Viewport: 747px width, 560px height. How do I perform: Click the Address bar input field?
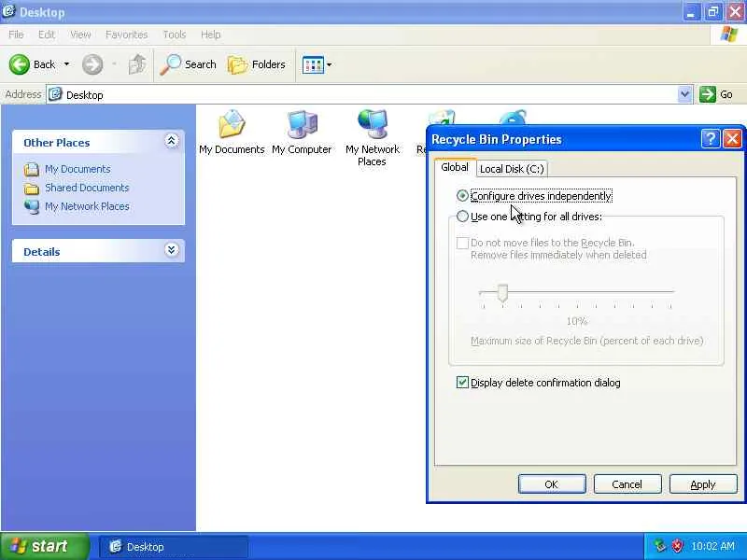369,94
